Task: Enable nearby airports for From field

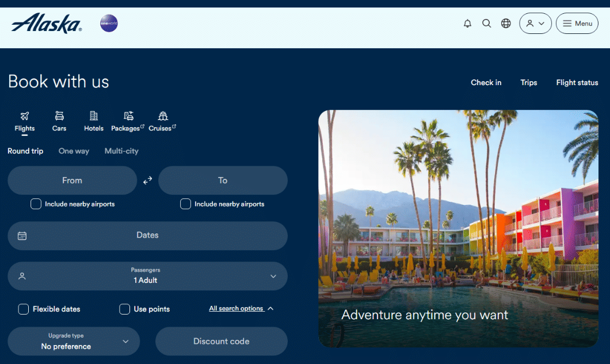Action: [x=36, y=204]
